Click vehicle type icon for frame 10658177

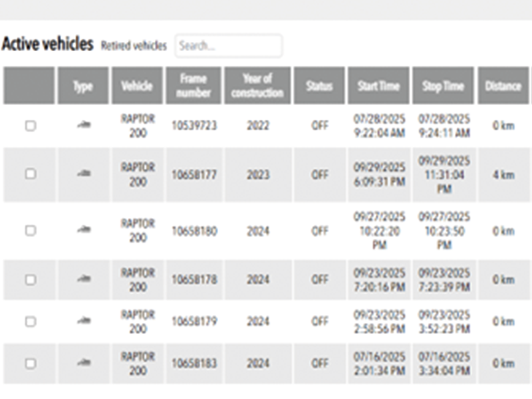point(83,174)
